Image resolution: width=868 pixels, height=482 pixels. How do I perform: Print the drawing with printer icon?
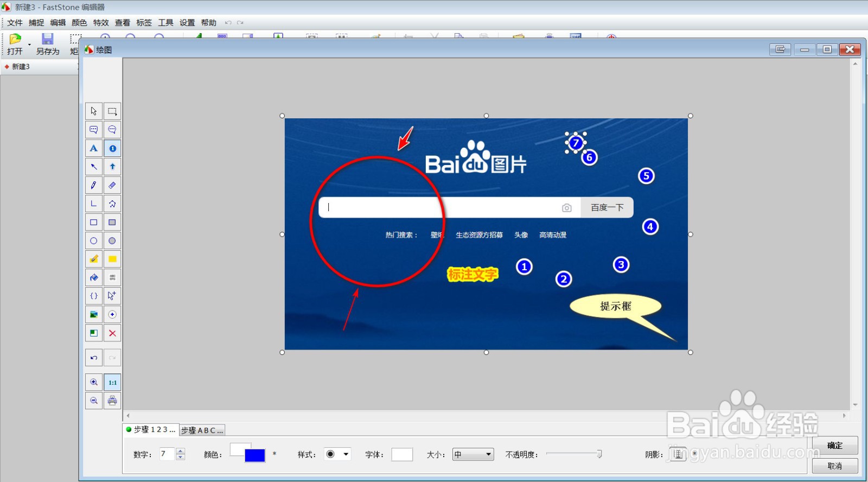coord(112,401)
